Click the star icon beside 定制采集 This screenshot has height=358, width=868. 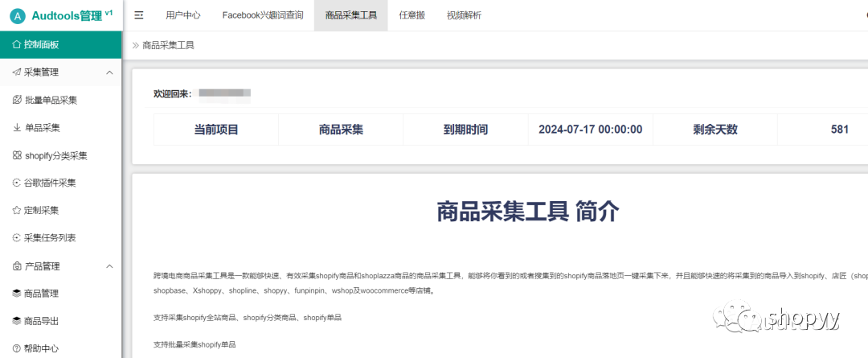point(17,211)
